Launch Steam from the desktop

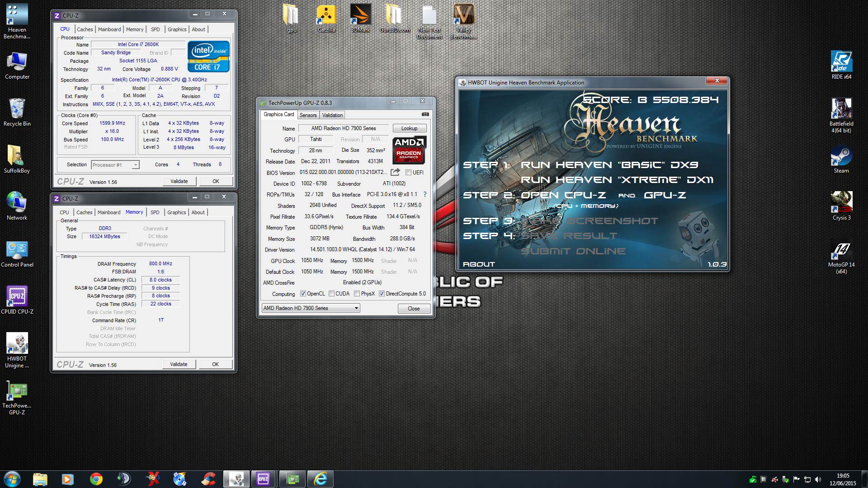click(x=841, y=159)
